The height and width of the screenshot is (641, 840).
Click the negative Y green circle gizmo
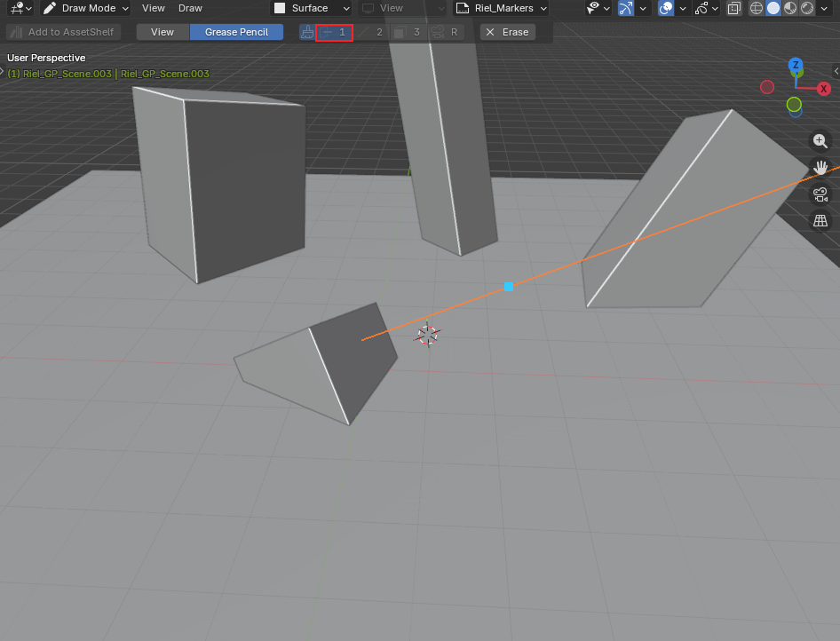tap(794, 105)
